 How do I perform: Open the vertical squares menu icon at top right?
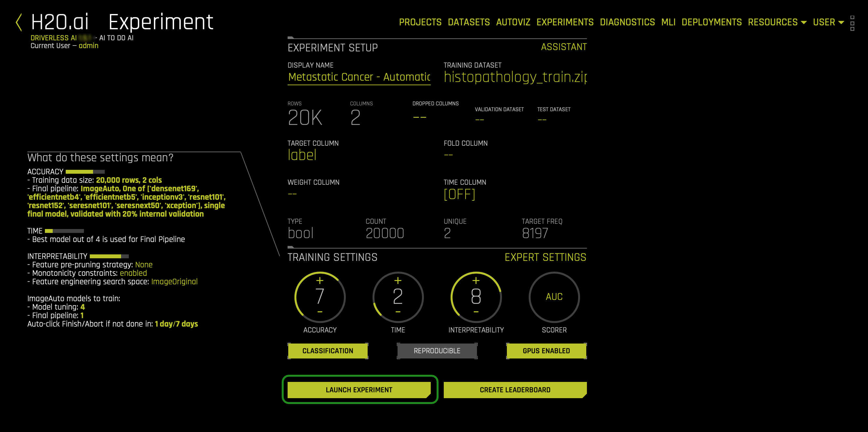click(852, 23)
